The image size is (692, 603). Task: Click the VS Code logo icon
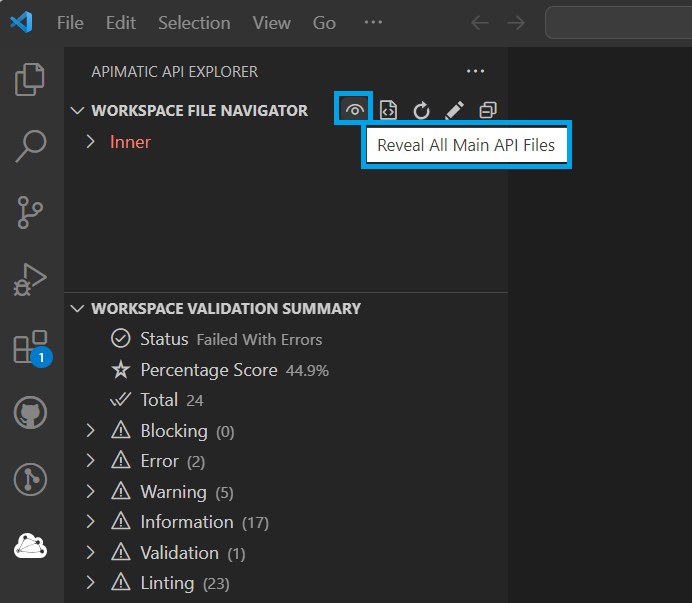click(21, 23)
